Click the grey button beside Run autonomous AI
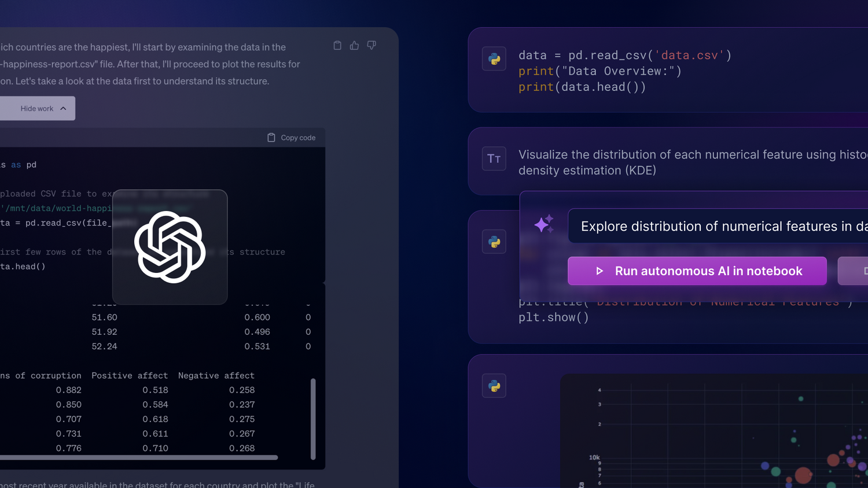868x488 pixels. tap(856, 271)
